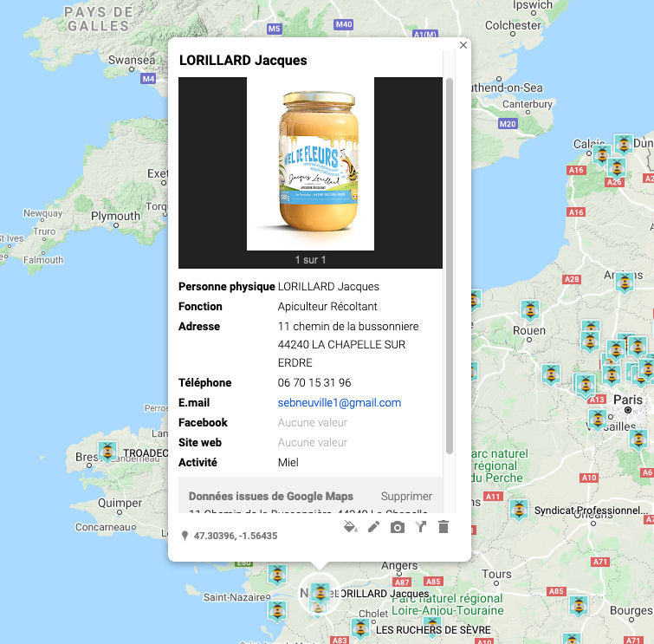654x644 pixels.
Task: Click the Facebook 'Aucune valeur' field
Action: pyautogui.click(x=313, y=422)
